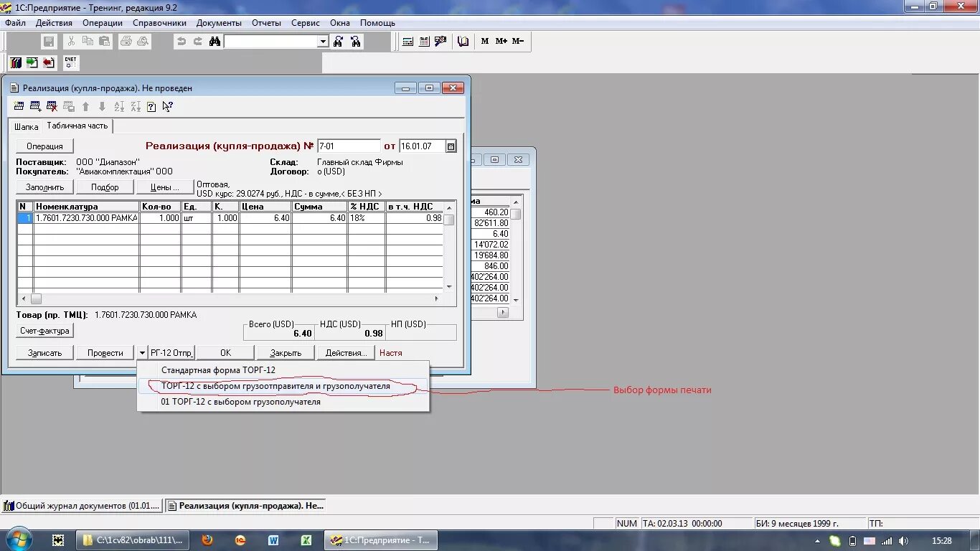The image size is (980, 551).
Task: Open the document journals books icon
Action: pos(16,63)
